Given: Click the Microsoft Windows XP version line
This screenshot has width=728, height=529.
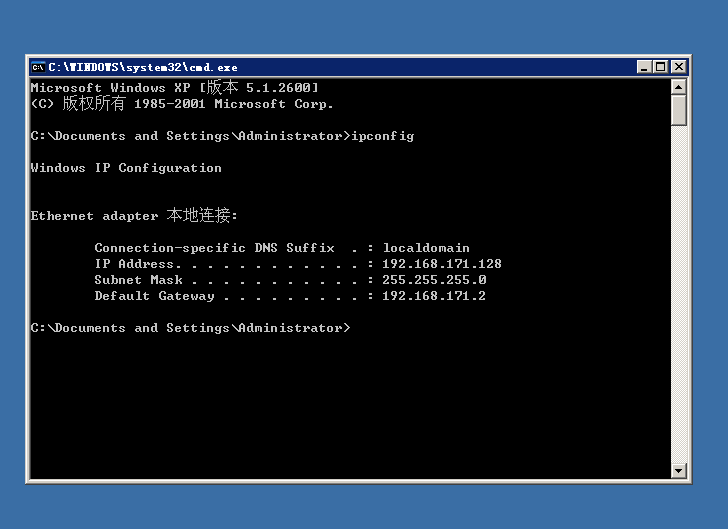Looking at the screenshot, I should point(175,87).
